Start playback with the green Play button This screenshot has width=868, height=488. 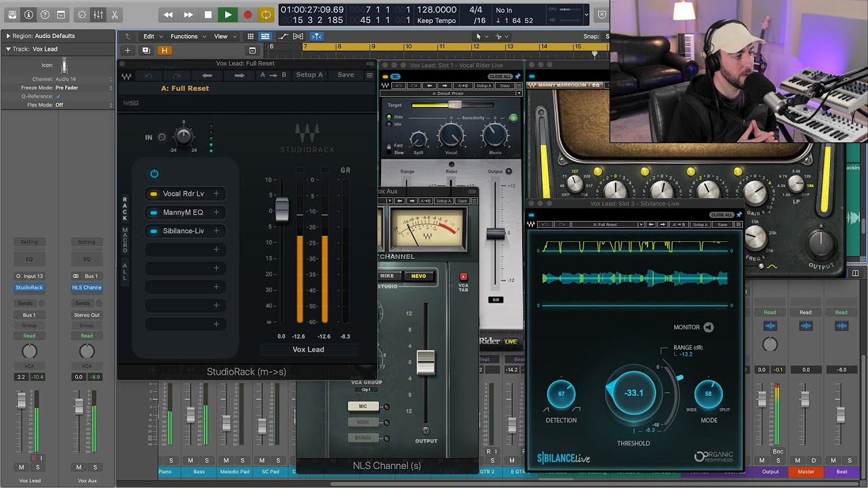228,14
